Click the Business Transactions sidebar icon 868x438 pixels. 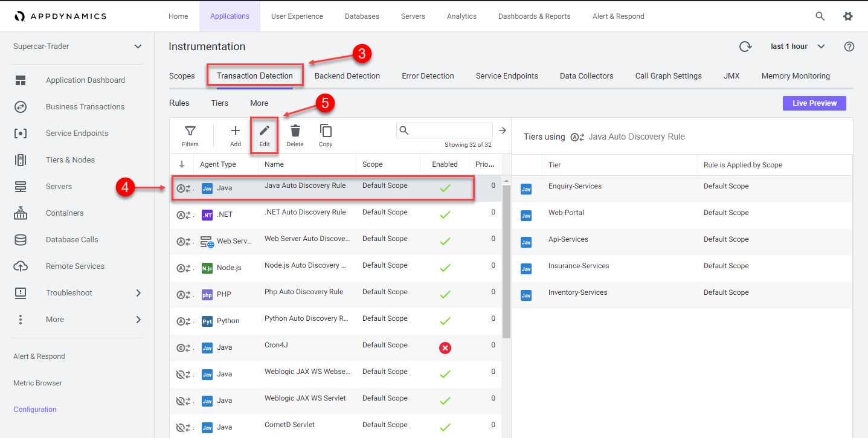(x=21, y=107)
